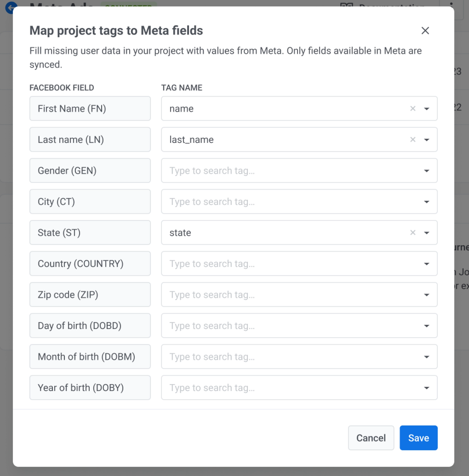Image resolution: width=469 pixels, height=476 pixels.
Task: Select the City (CT) field box
Action: point(90,201)
